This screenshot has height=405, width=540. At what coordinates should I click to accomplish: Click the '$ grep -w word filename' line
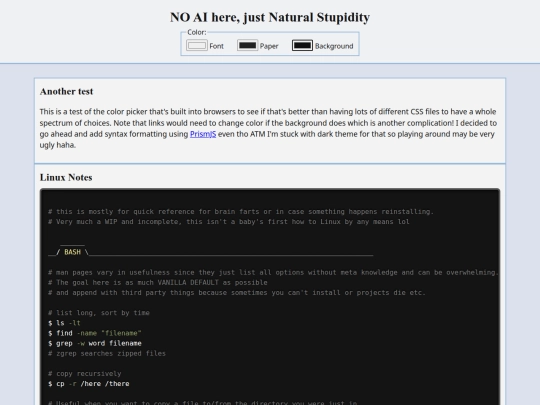tap(95, 343)
